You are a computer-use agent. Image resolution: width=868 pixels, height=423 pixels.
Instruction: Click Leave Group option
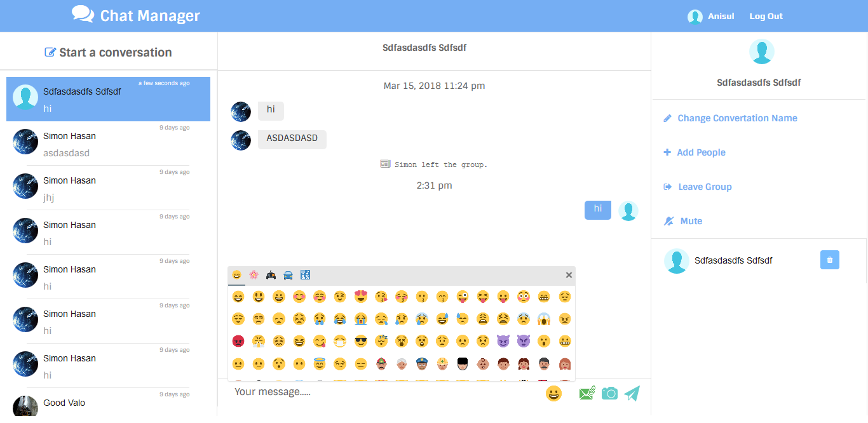click(x=705, y=187)
